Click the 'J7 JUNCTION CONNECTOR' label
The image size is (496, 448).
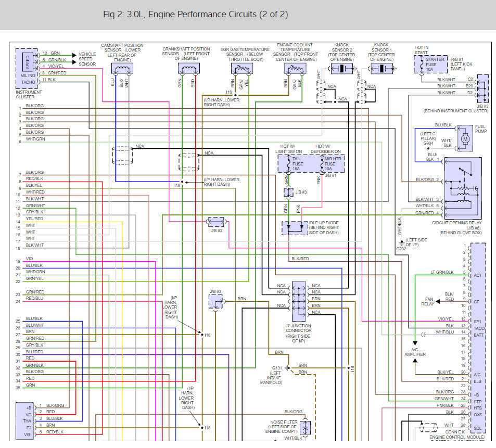point(299,328)
